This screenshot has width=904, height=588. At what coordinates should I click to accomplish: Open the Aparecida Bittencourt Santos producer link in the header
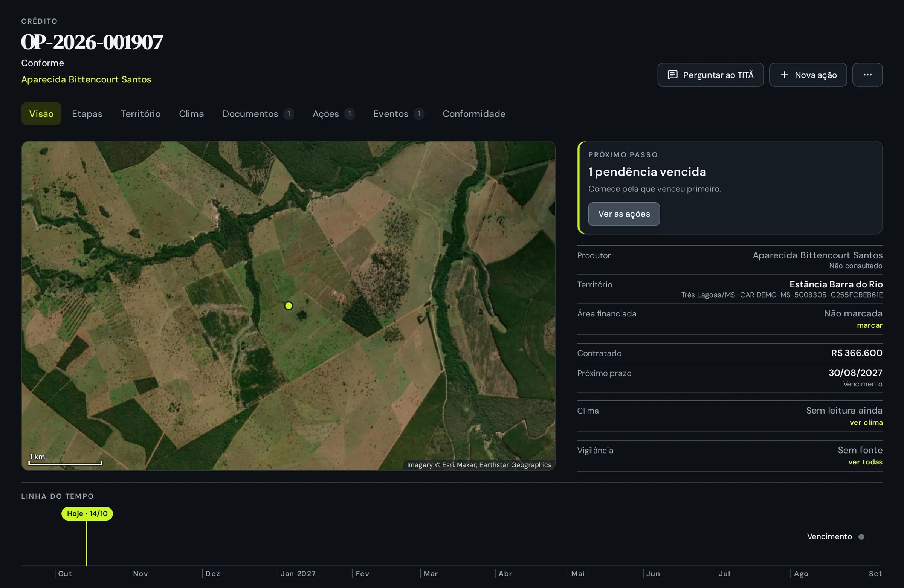86,79
